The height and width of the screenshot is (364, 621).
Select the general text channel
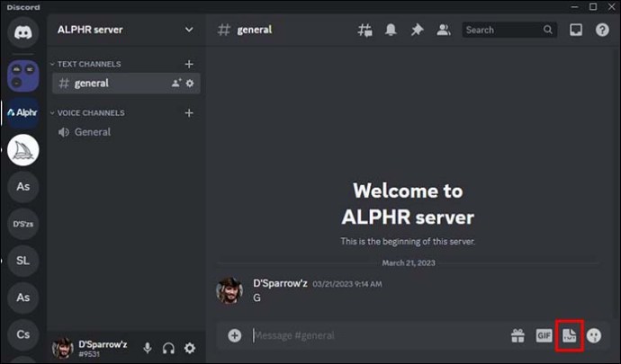(92, 84)
